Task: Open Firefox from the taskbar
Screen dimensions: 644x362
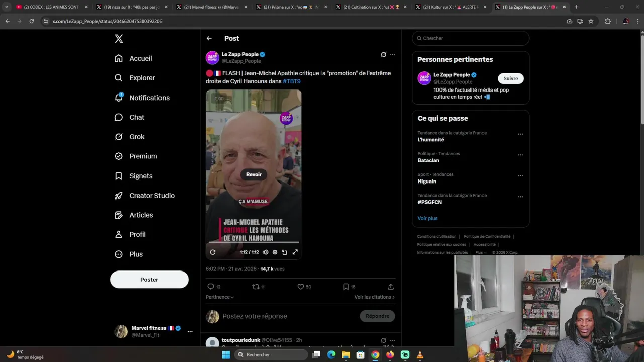Action: click(x=390, y=355)
